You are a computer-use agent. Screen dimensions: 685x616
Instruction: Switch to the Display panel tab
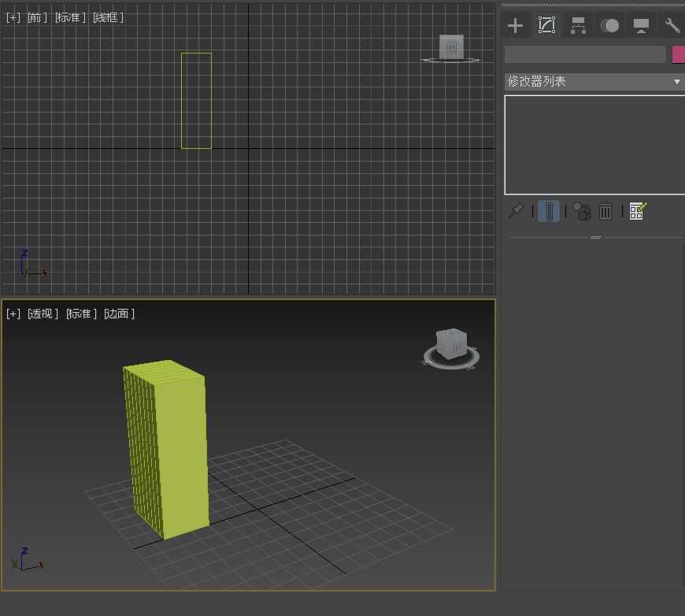[x=641, y=26]
